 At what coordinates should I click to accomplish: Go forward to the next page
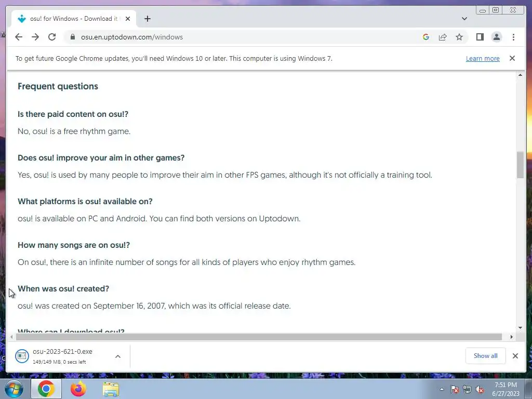coord(35,37)
